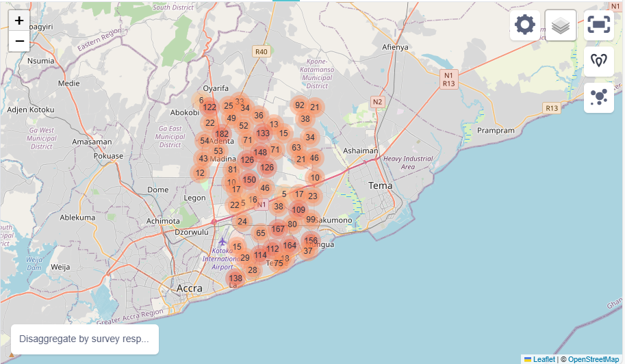Screen dimensions: 625x364
Task: Expand the Disaggregate by survey responses dropdown
Action: click(x=84, y=339)
